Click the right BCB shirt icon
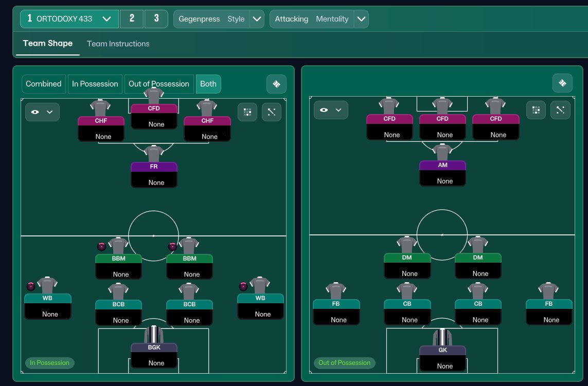The height and width of the screenshot is (386, 588). pyautogui.click(x=189, y=291)
